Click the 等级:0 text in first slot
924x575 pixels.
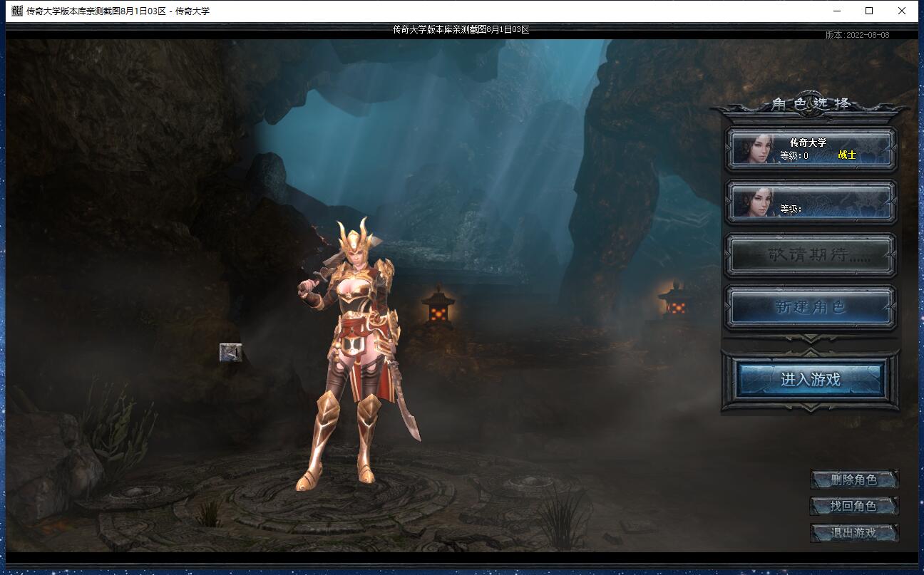[794, 155]
